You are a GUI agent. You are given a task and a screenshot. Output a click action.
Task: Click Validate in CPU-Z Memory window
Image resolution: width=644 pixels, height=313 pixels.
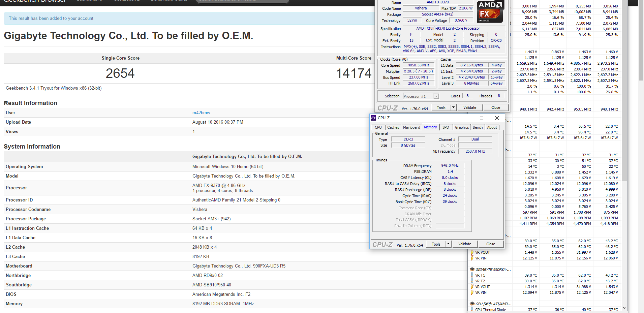465,244
